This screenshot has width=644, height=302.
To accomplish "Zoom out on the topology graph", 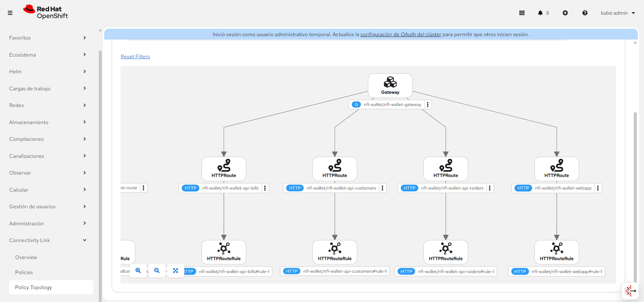I will pos(157,271).
